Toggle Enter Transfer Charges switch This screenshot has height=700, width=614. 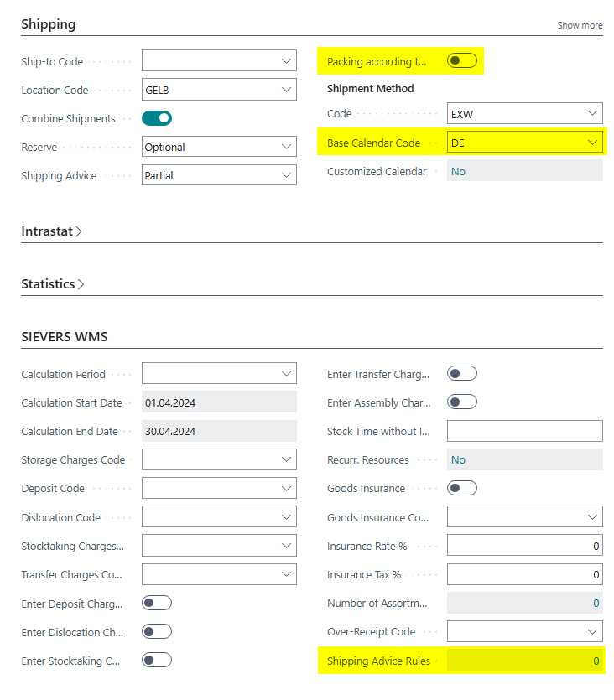point(462,374)
